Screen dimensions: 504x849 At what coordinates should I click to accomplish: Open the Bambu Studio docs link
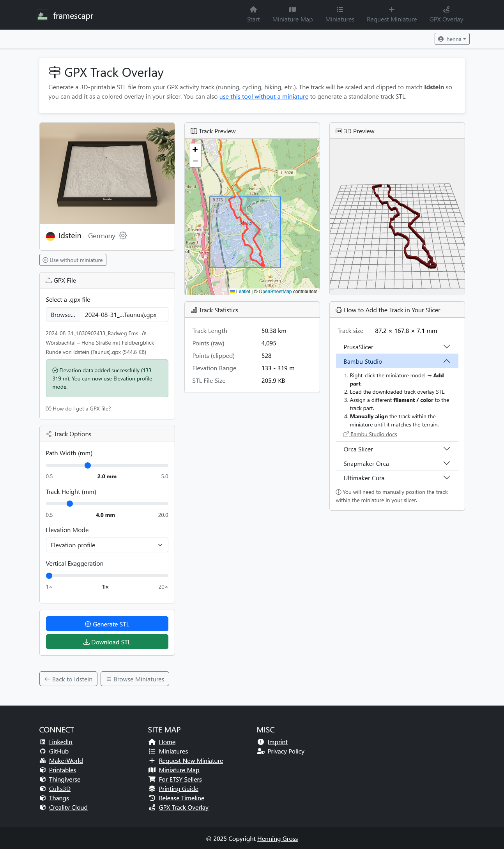pos(370,434)
